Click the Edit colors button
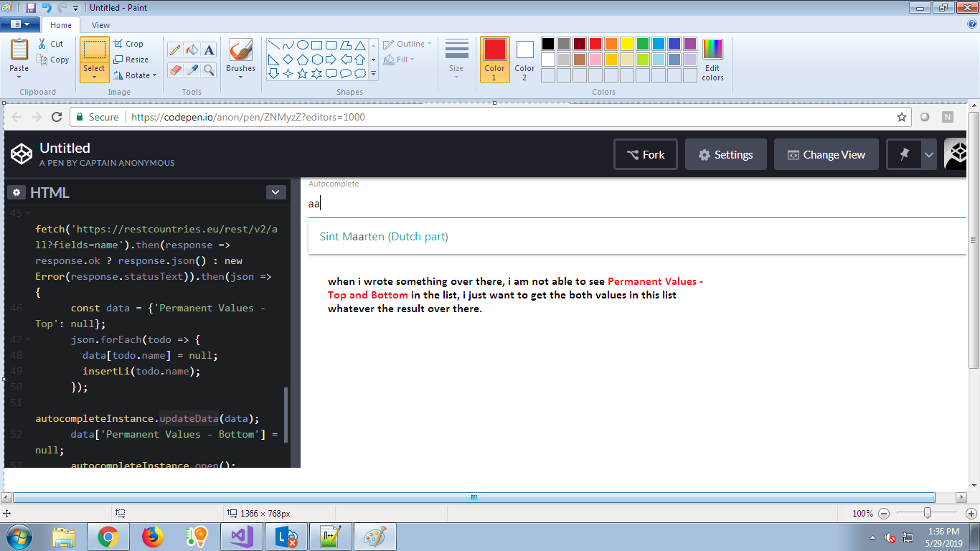Viewport: 980px width, 551px height. pos(712,60)
